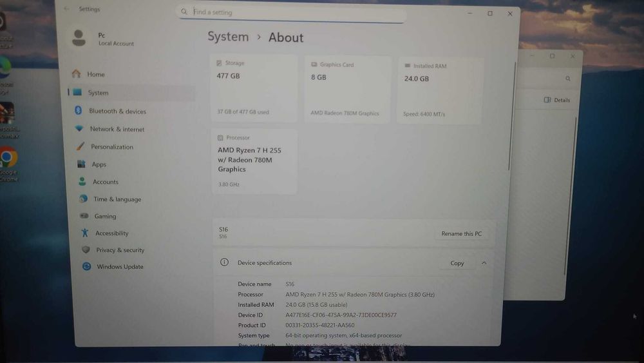
Task: Click the Accounts person icon
Action: [82, 181]
